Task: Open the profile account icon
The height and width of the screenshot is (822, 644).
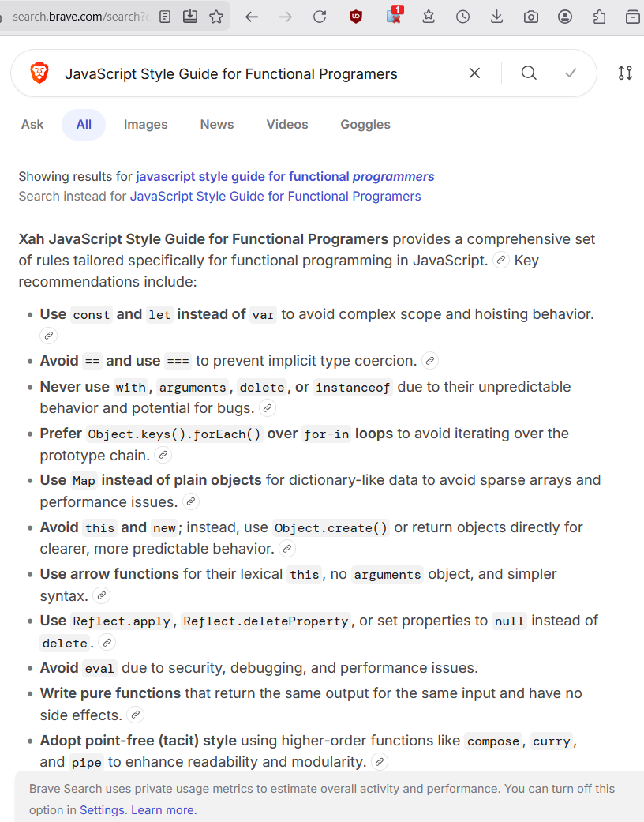Action: click(564, 16)
